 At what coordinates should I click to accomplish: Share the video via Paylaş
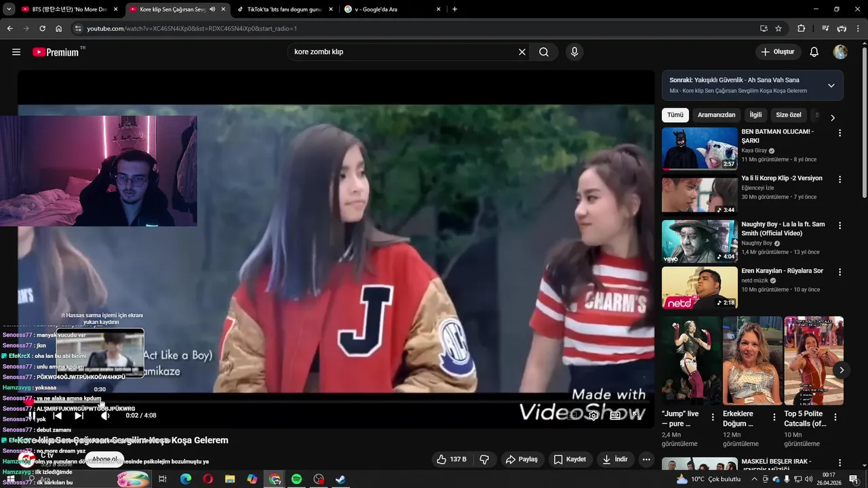tap(521, 460)
